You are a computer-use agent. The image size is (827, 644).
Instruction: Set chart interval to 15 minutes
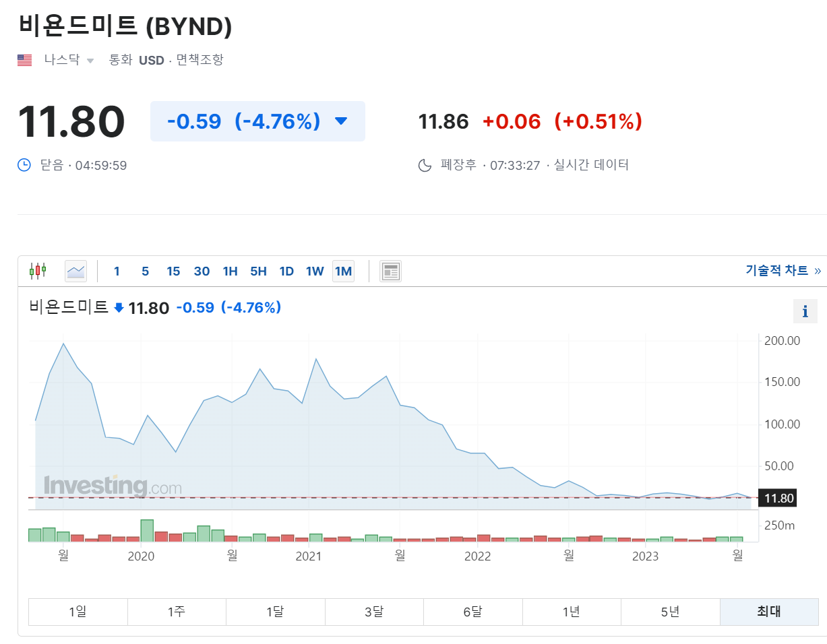pos(173,271)
